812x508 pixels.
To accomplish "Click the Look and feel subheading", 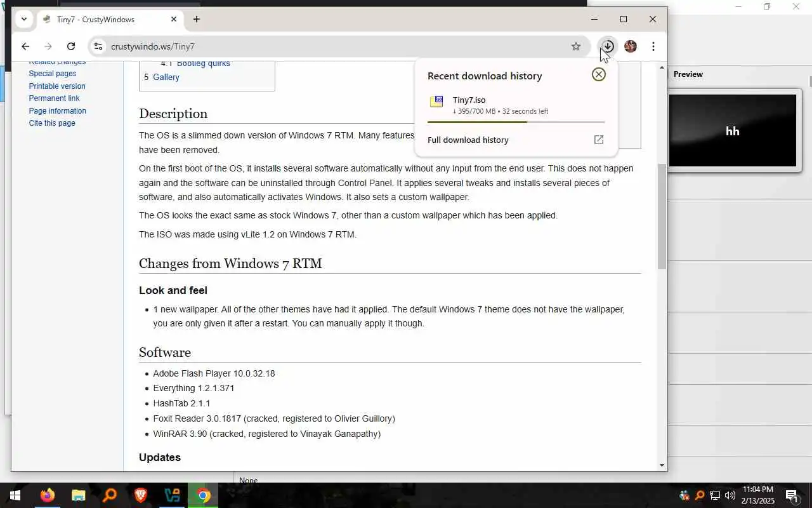I will (x=173, y=291).
